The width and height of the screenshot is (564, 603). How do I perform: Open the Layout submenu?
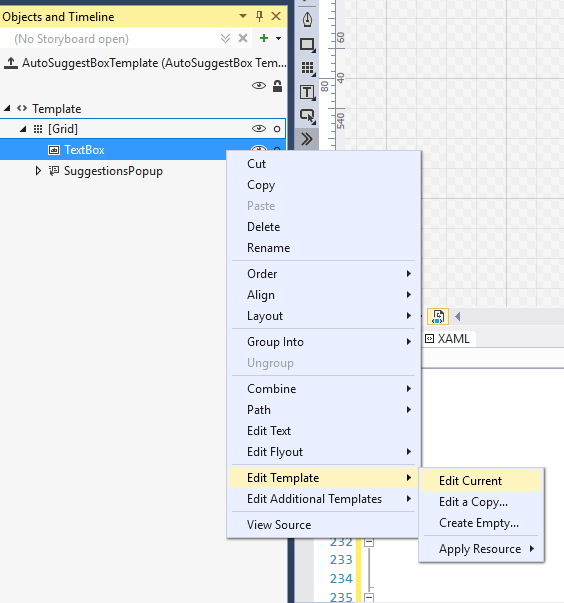click(x=324, y=316)
